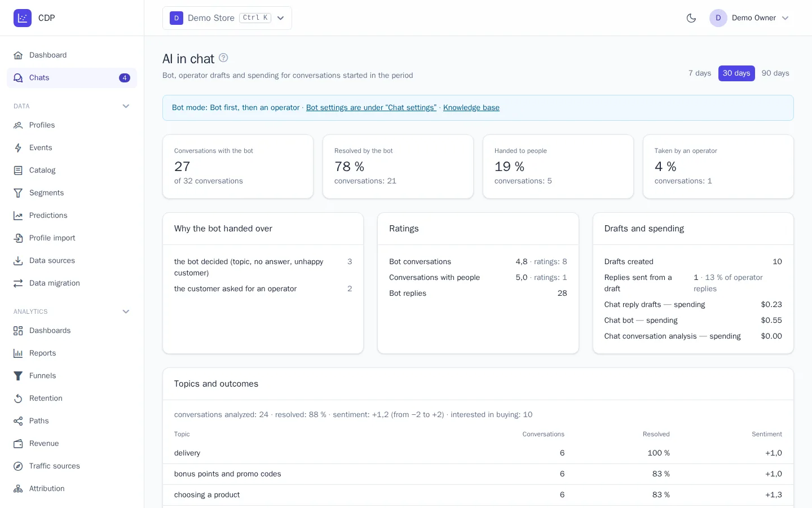Click the Conversations column header
Screen dimensions: 812x508
coord(543,434)
